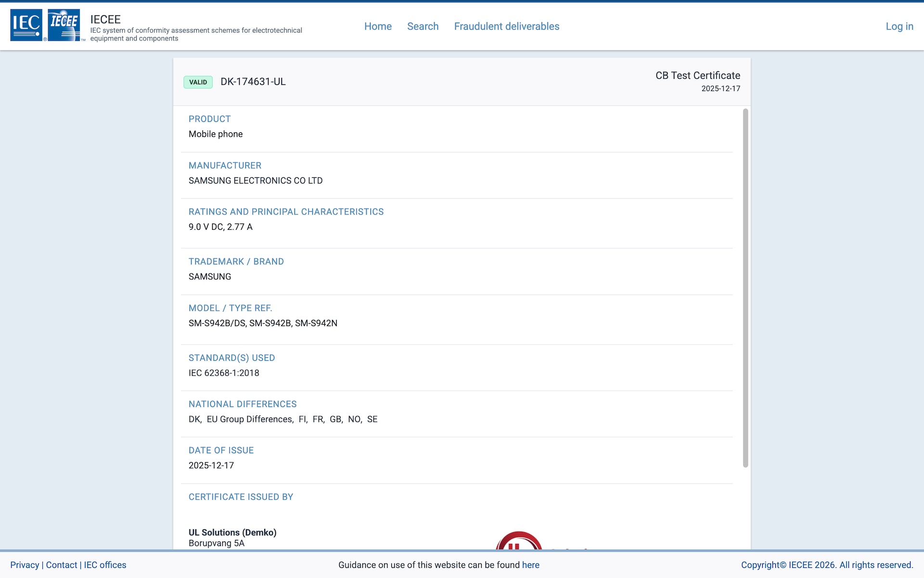Open the Search menu item

[x=423, y=26]
